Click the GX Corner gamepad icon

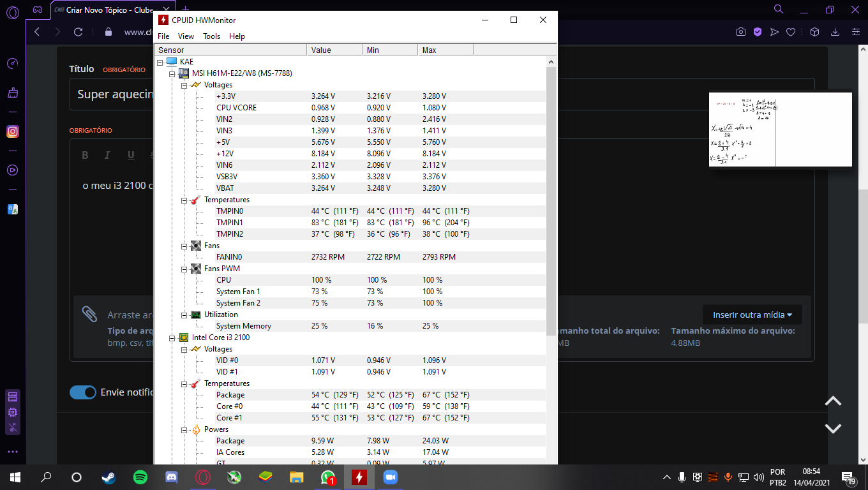pos(38,10)
